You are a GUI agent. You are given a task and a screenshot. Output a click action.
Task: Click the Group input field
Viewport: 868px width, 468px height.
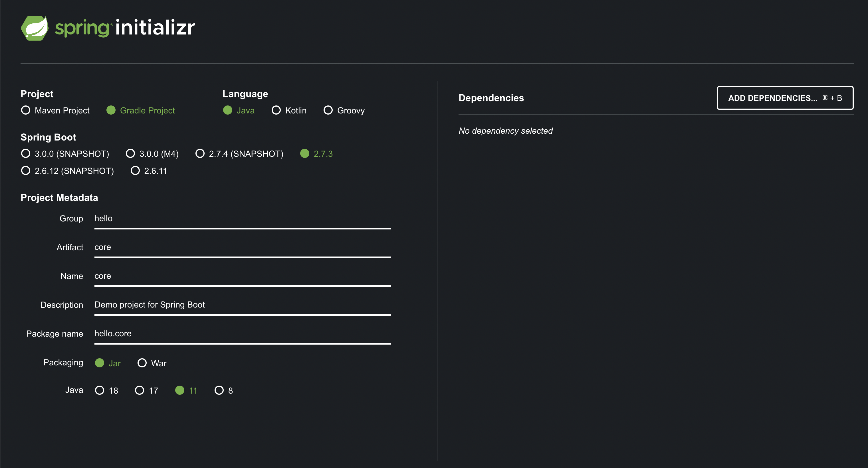(242, 219)
